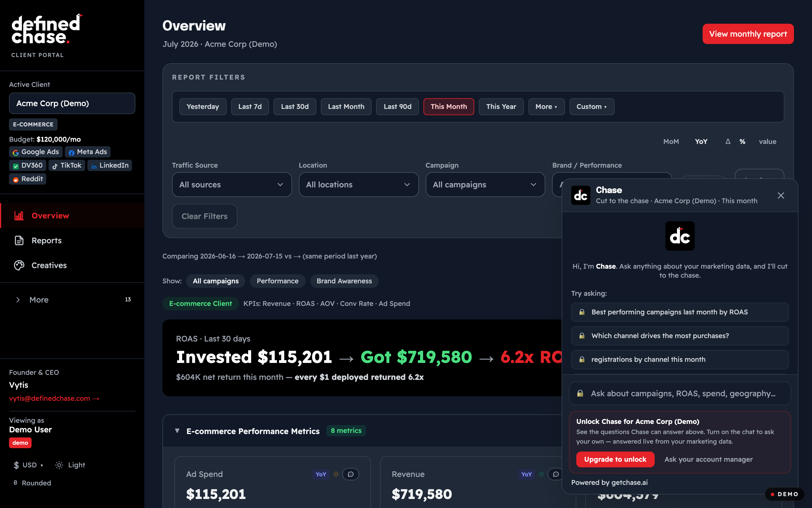Show deltas as value
812x508 pixels.
coord(767,142)
